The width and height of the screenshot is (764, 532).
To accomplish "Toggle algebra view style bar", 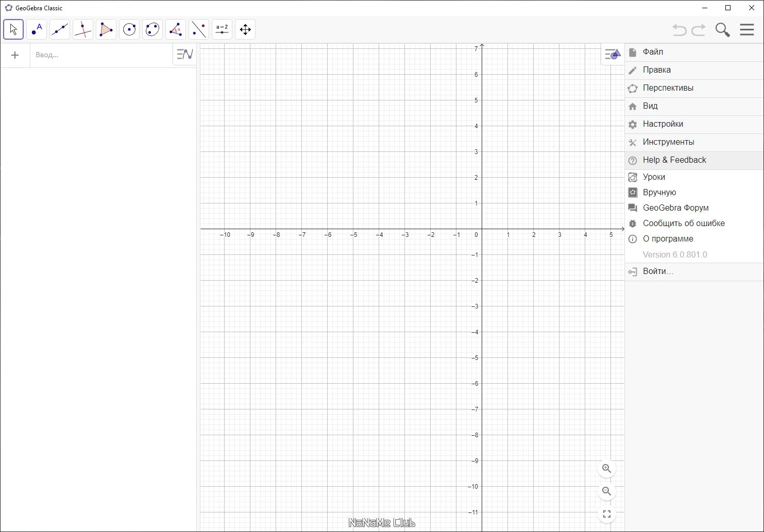I will 184,54.
